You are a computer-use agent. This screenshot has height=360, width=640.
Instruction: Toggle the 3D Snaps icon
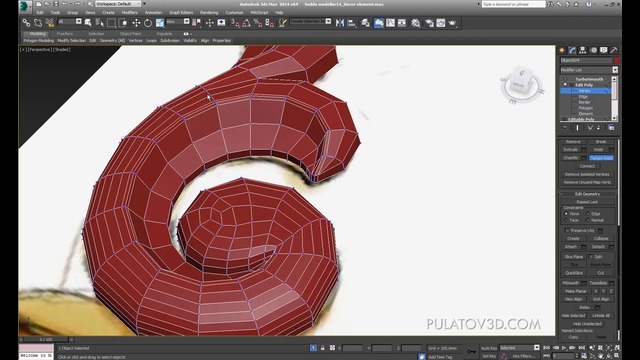(236, 23)
